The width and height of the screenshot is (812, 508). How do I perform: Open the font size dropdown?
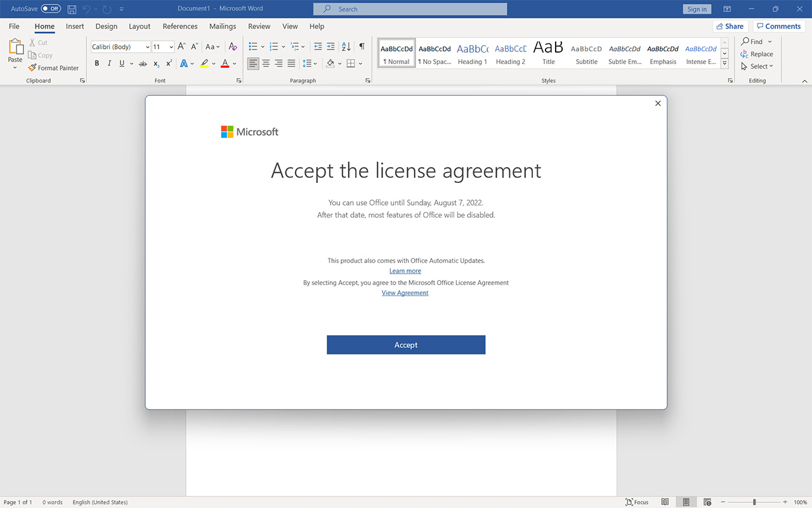click(x=171, y=47)
